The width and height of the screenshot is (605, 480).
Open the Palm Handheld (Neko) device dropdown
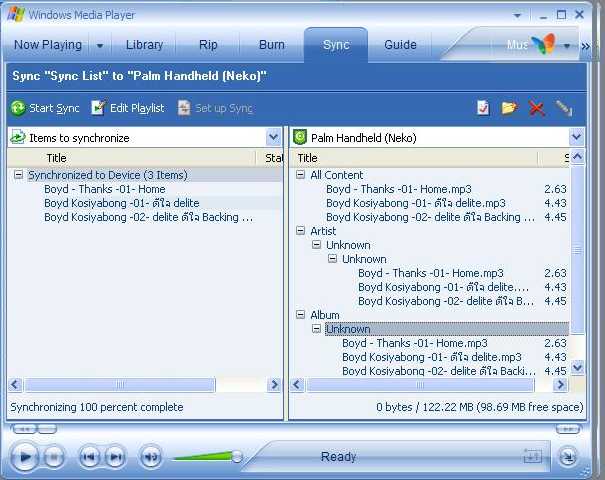click(576, 137)
